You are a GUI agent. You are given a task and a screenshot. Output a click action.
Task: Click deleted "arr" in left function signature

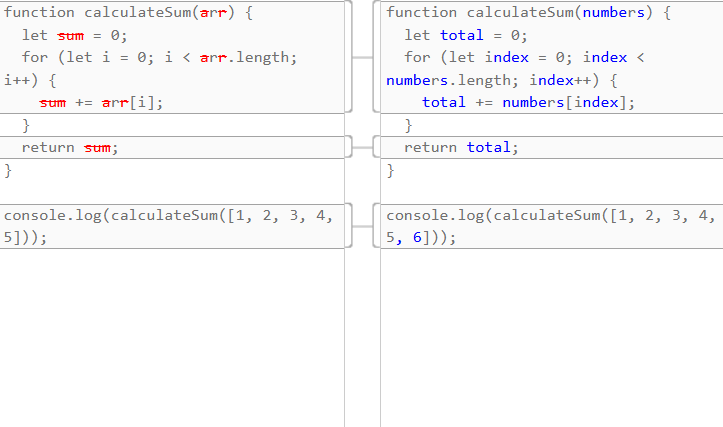(213, 12)
